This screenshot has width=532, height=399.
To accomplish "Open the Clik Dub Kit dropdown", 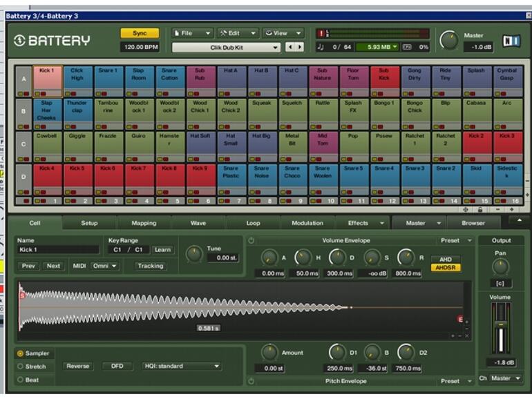I will tap(226, 47).
